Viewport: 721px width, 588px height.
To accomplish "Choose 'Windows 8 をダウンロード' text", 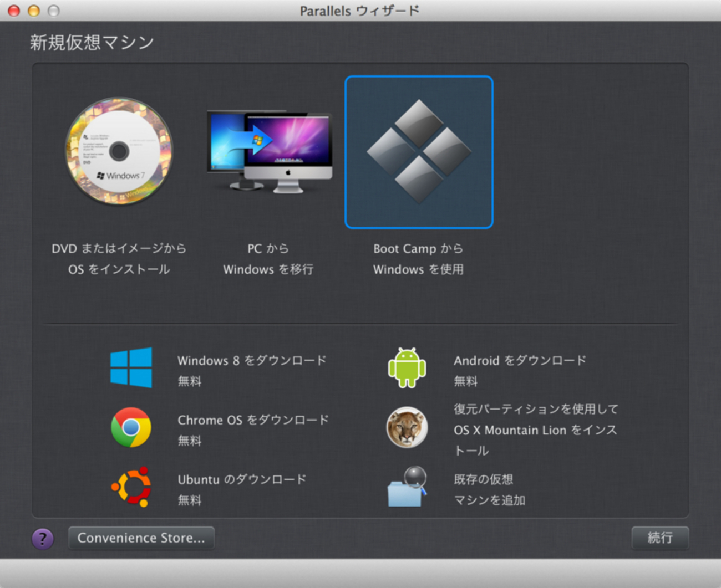I will (252, 361).
